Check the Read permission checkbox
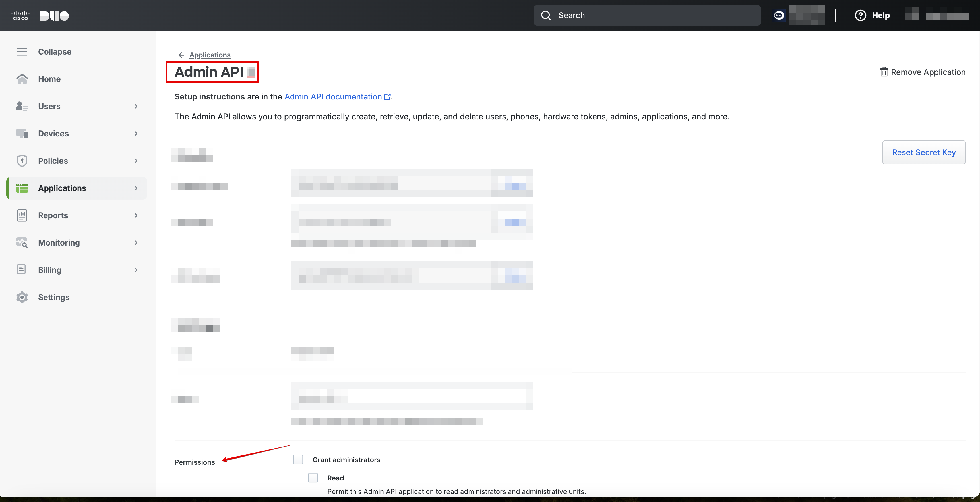Viewport: 980px width, 502px height. click(313, 478)
